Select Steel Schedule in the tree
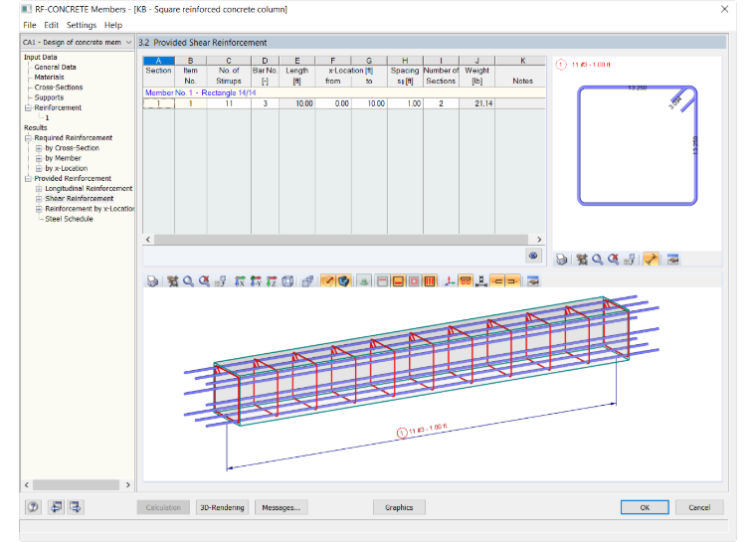Screen dimensions: 756x542 [69, 219]
